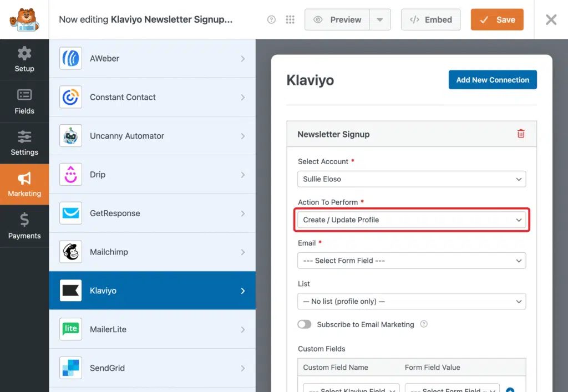Toggle Subscribe to Email Marketing switch
The width and height of the screenshot is (568, 392).
[305, 324]
